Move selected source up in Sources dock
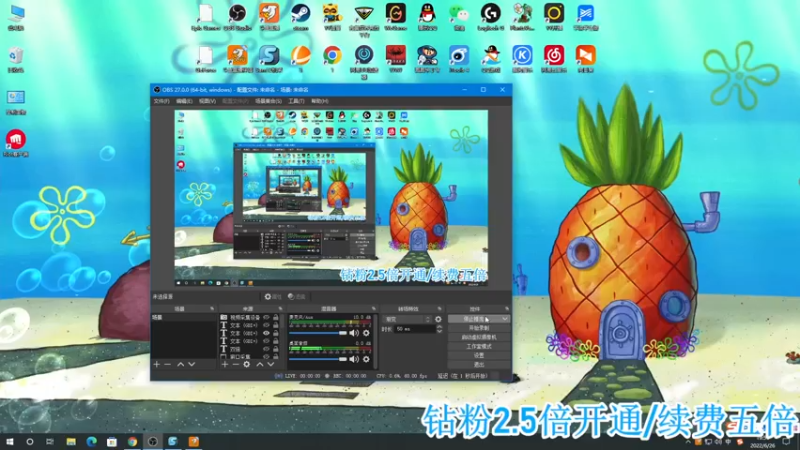This screenshot has width=800, height=450. tap(260, 364)
